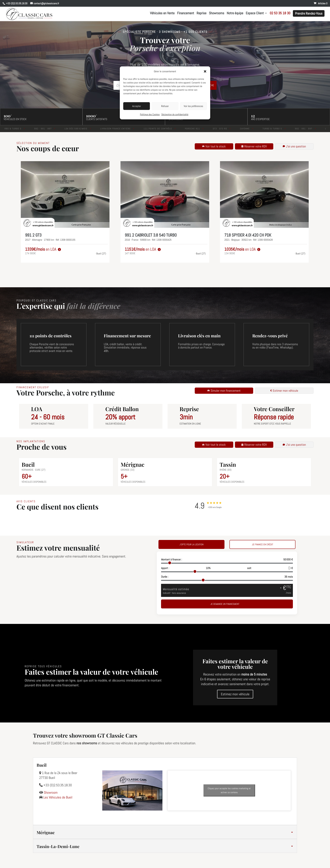
Task: Expand the Mérignac showroom accordion
Action: click(x=165, y=832)
